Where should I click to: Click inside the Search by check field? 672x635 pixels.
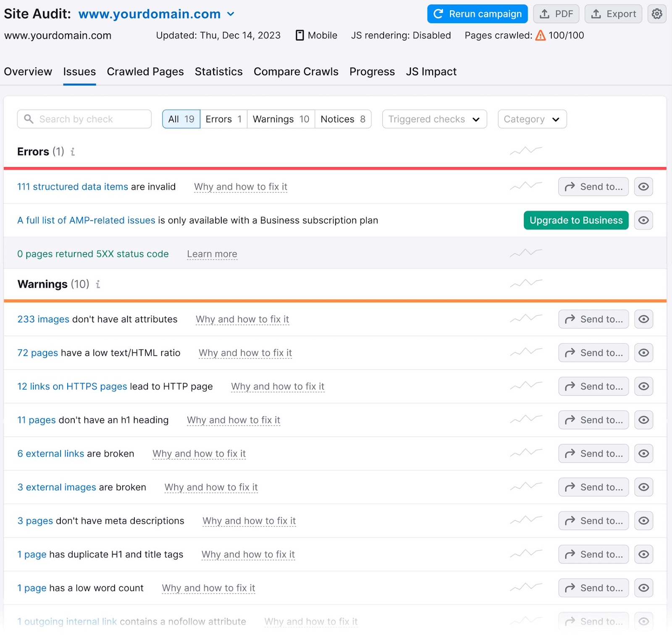coord(84,119)
